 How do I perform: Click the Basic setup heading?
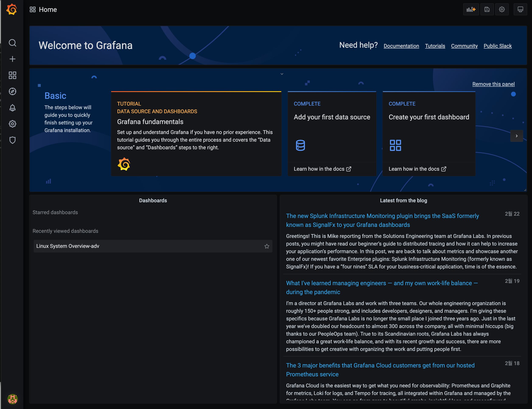55,96
